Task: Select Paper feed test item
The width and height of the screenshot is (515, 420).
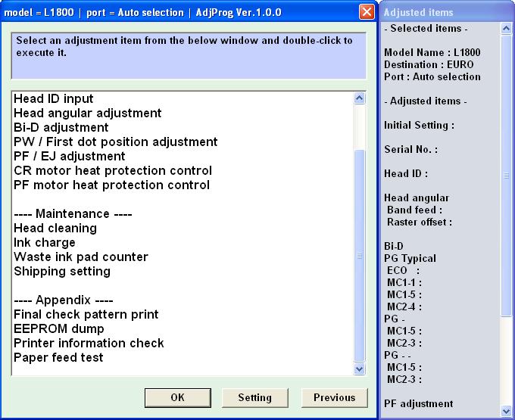Action: 58,358
